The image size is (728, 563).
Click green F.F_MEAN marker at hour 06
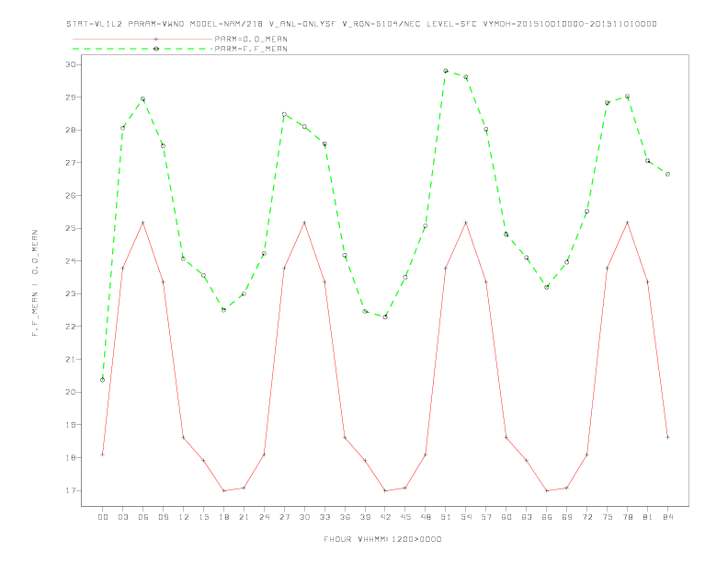coord(143,99)
